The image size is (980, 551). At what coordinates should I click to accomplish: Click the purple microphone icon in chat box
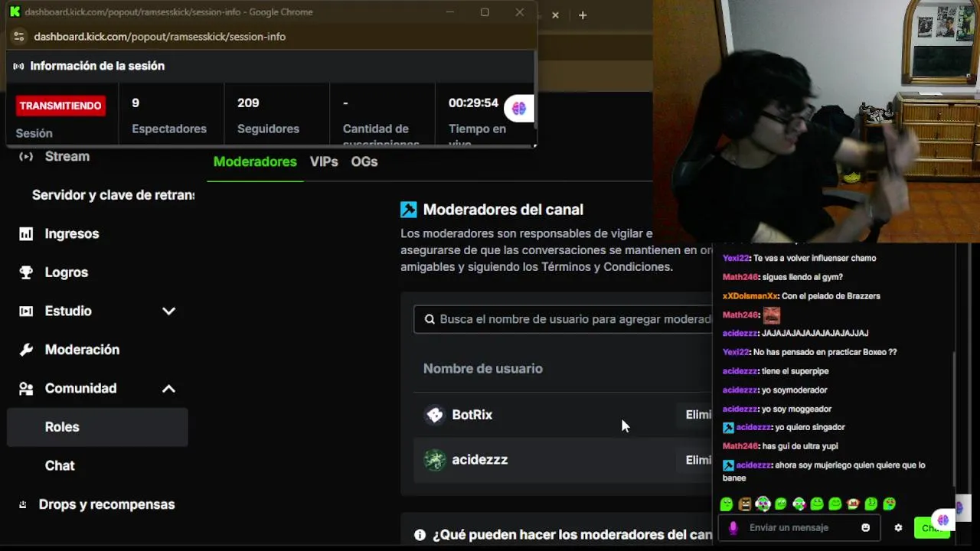733,527
